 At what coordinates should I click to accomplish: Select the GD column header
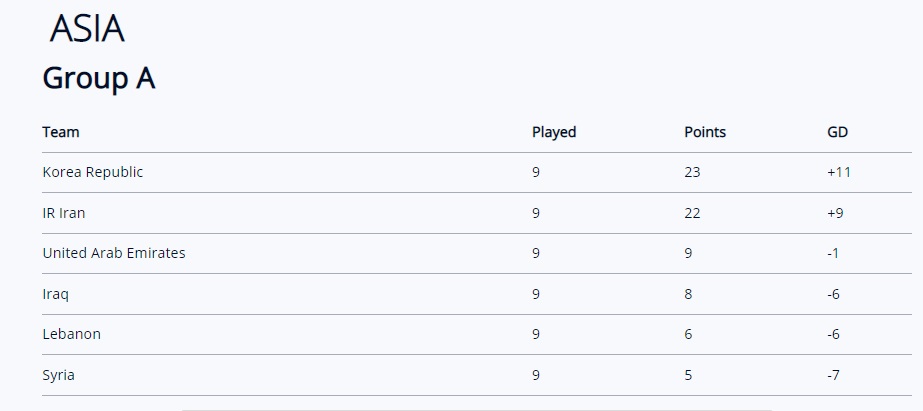click(x=838, y=132)
